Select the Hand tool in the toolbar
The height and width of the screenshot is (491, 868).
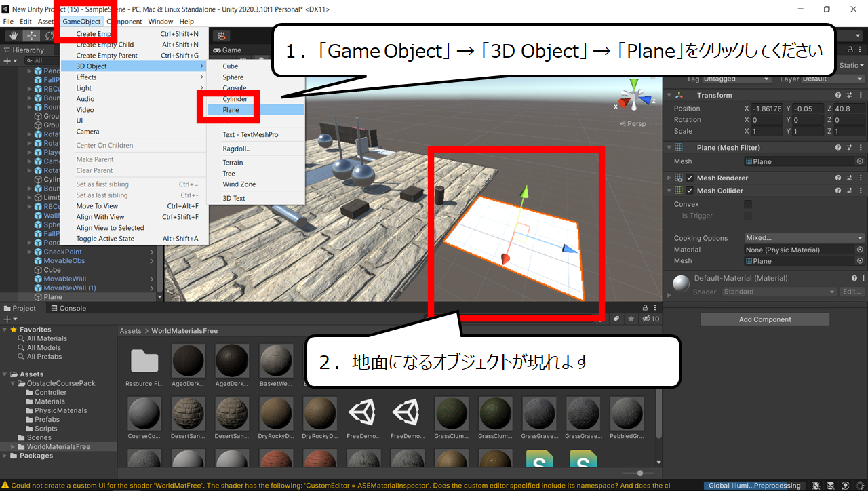pos(13,35)
